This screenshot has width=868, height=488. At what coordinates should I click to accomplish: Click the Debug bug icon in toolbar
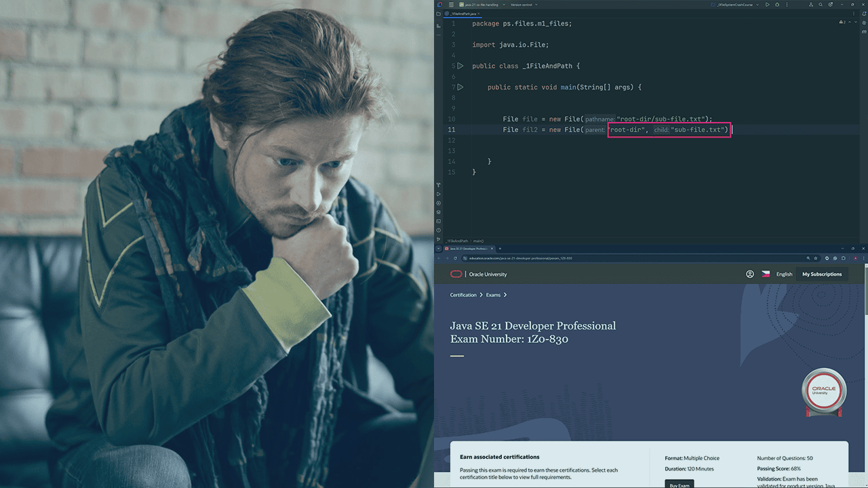point(777,5)
